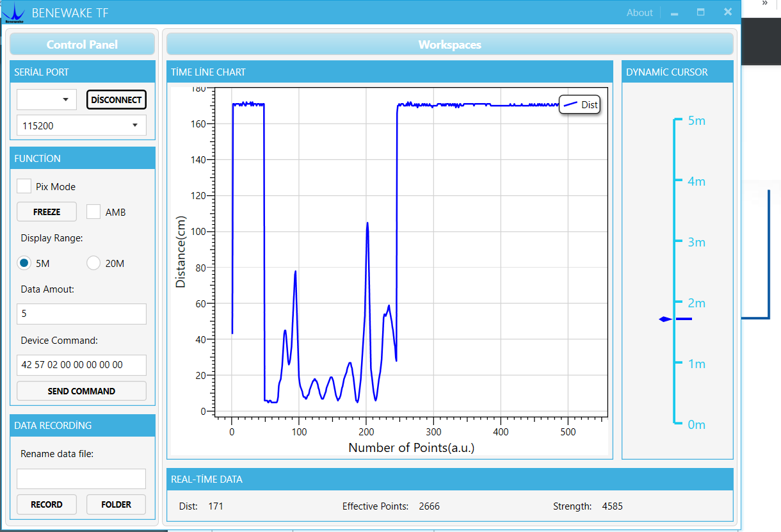Click the Strength value 4585

pos(612,506)
